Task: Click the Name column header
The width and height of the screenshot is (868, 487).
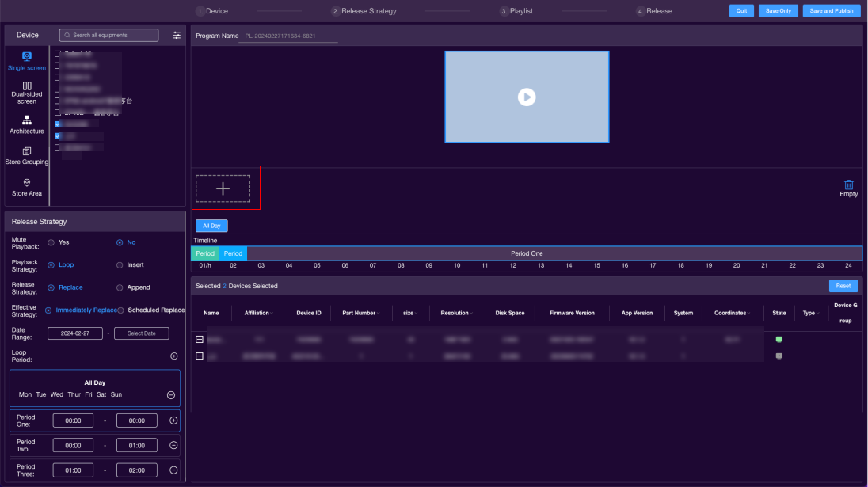Action: click(211, 314)
